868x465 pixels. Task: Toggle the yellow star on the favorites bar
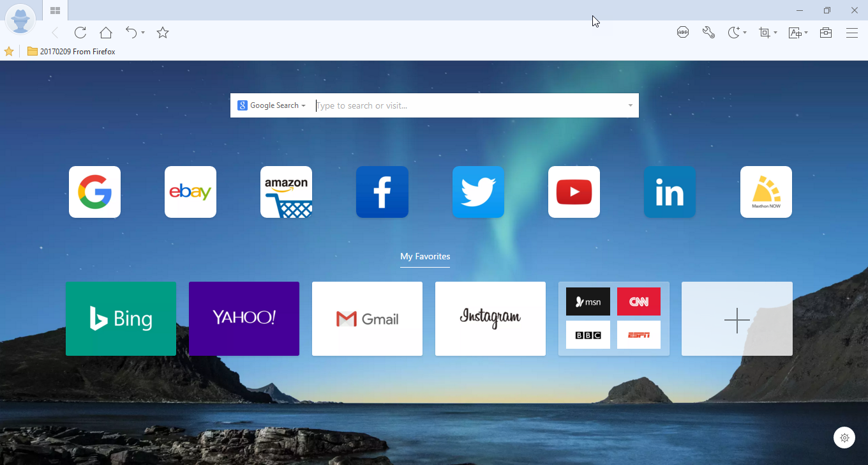9,51
